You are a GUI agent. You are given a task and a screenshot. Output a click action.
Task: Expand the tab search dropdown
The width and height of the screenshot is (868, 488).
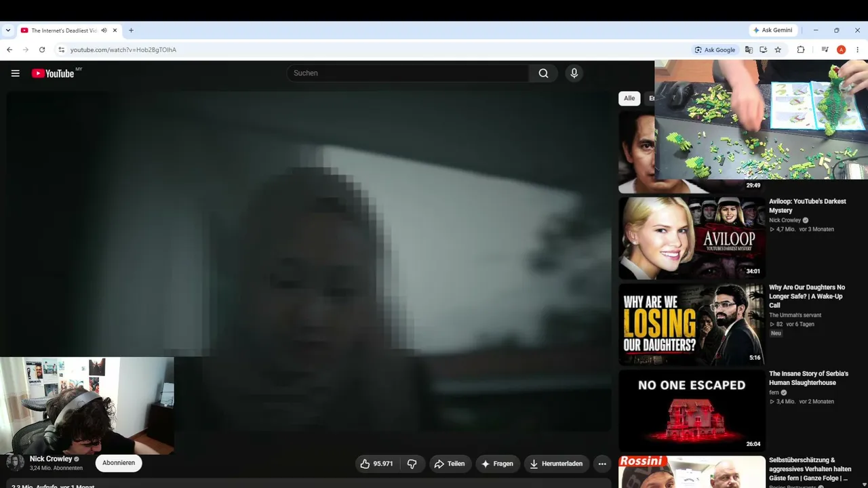coord(8,30)
